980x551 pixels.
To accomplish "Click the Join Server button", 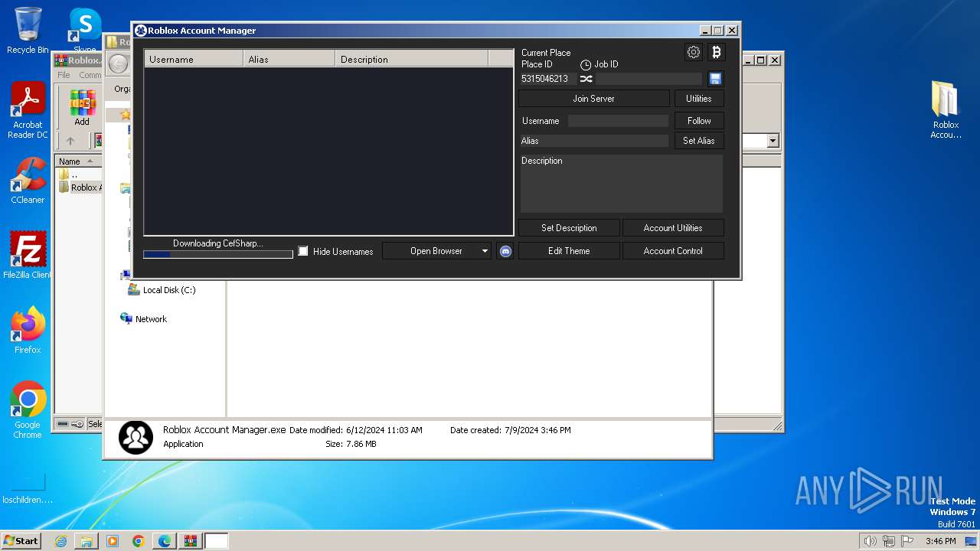I will (x=594, y=99).
